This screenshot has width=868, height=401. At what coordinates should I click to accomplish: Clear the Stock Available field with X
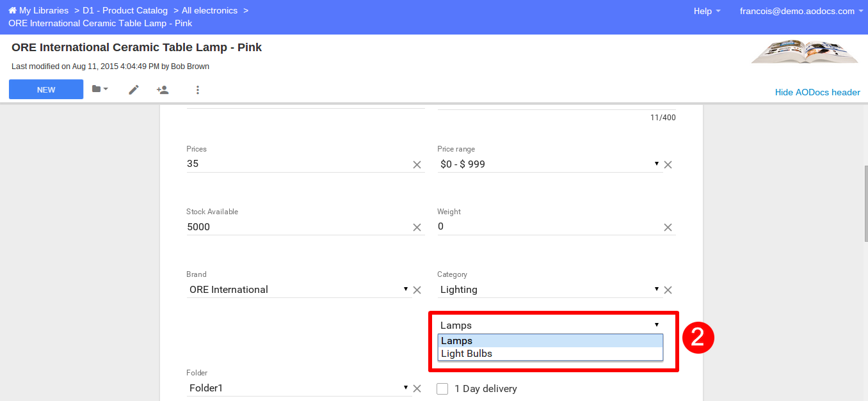(417, 227)
